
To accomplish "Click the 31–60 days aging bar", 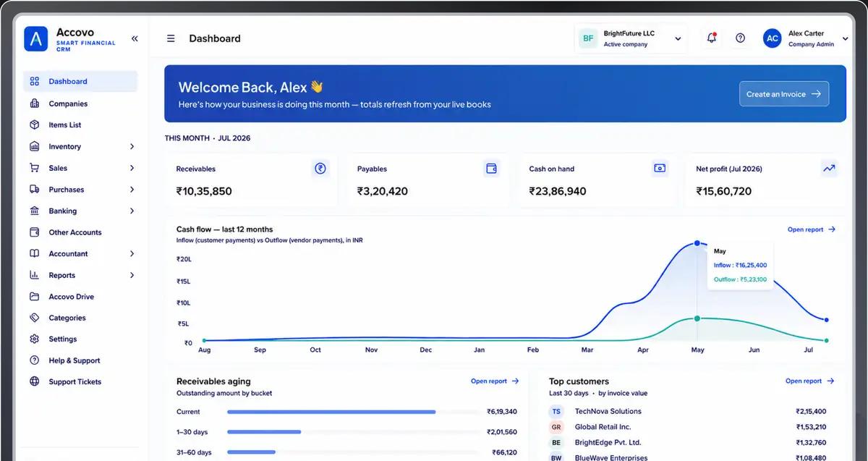I will click(251, 452).
